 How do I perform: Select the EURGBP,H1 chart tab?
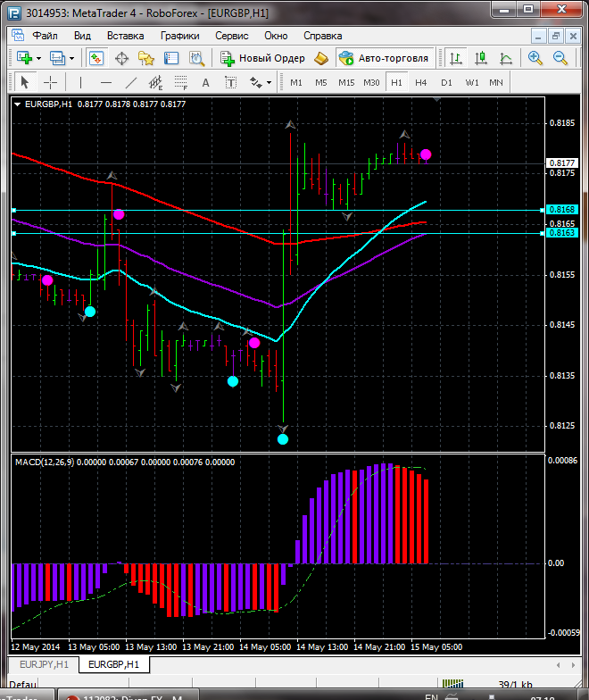114,664
